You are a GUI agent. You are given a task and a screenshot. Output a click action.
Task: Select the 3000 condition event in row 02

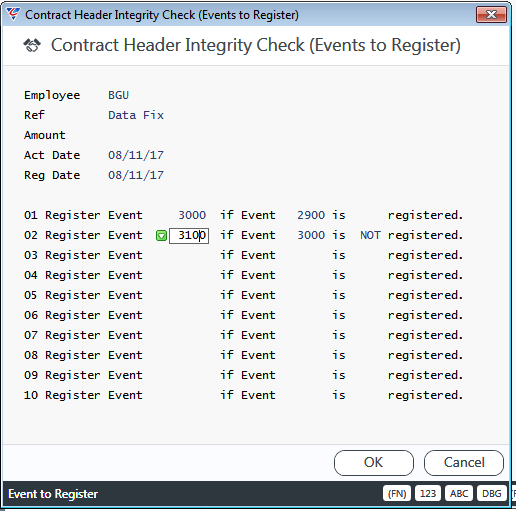311,235
